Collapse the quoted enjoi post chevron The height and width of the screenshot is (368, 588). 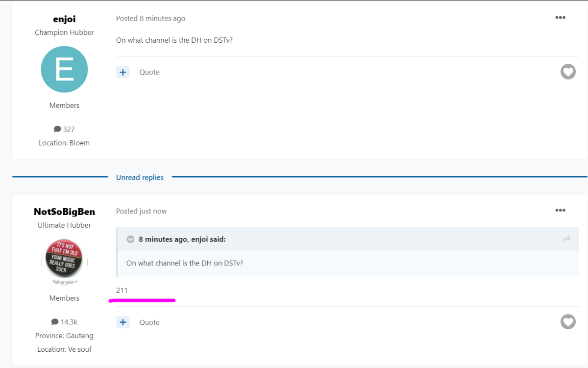point(130,239)
